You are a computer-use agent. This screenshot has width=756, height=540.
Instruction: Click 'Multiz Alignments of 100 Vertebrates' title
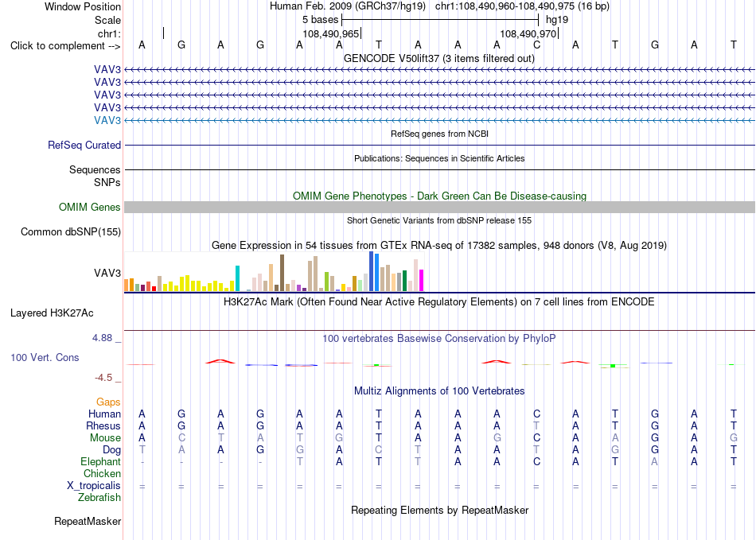coord(439,390)
